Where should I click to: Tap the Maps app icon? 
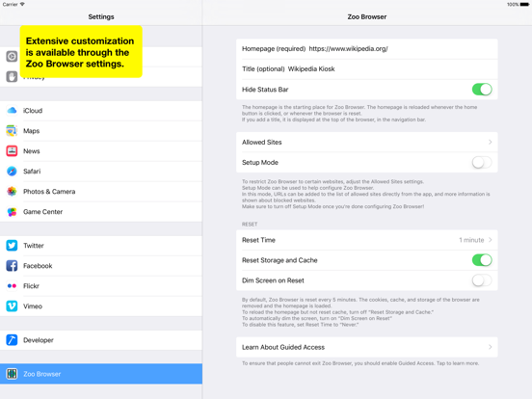click(12, 131)
